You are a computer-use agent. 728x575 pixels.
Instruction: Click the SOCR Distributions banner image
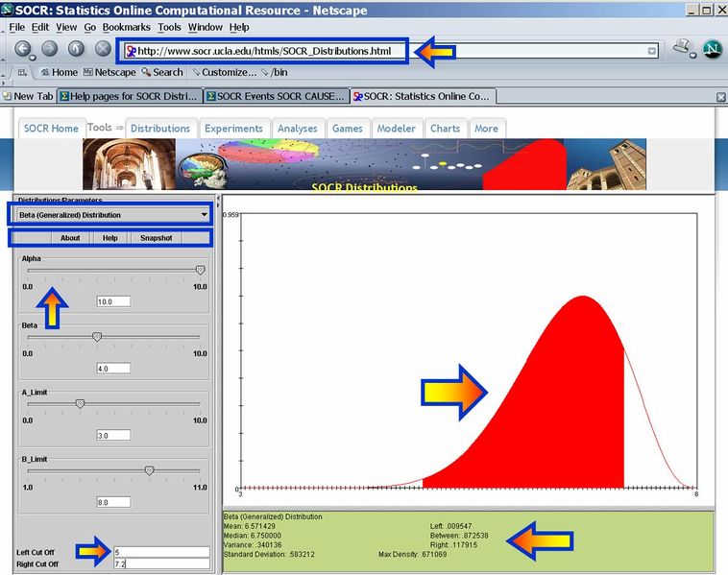pos(364,164)
